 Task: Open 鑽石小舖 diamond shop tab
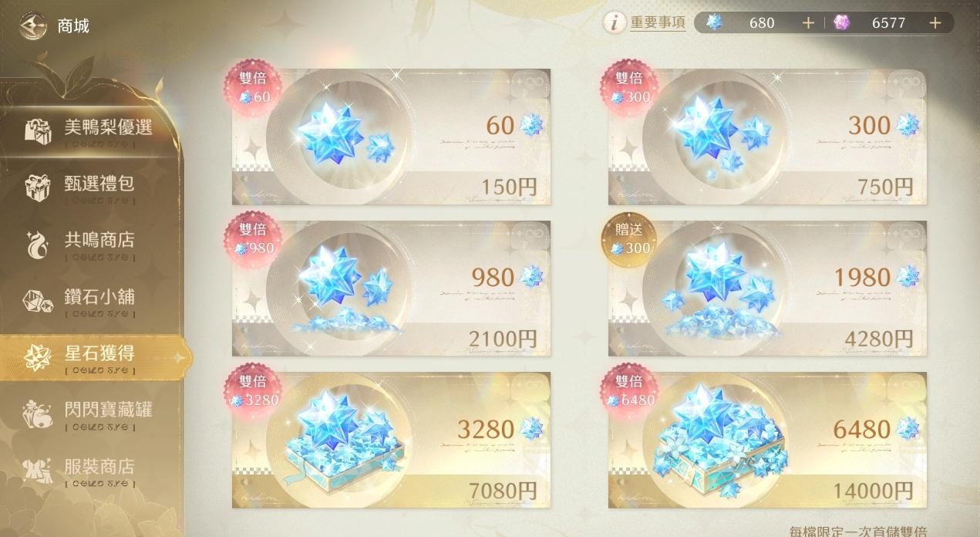pos(89,301)
